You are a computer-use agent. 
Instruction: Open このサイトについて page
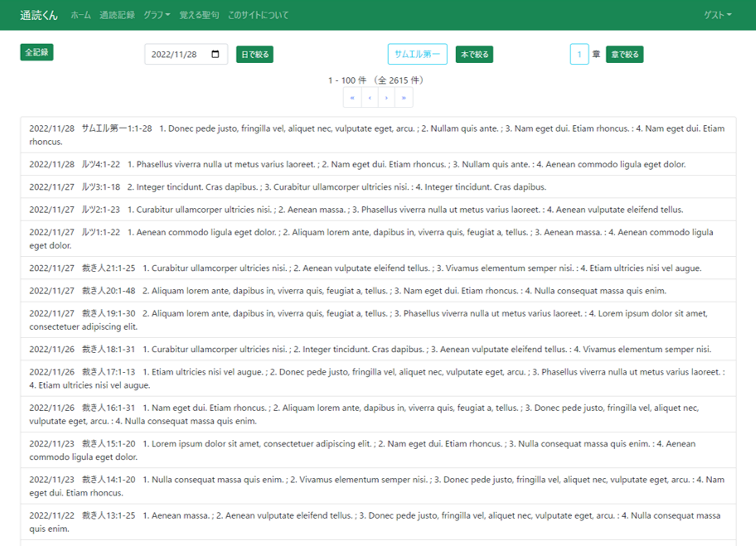point(258,15)
